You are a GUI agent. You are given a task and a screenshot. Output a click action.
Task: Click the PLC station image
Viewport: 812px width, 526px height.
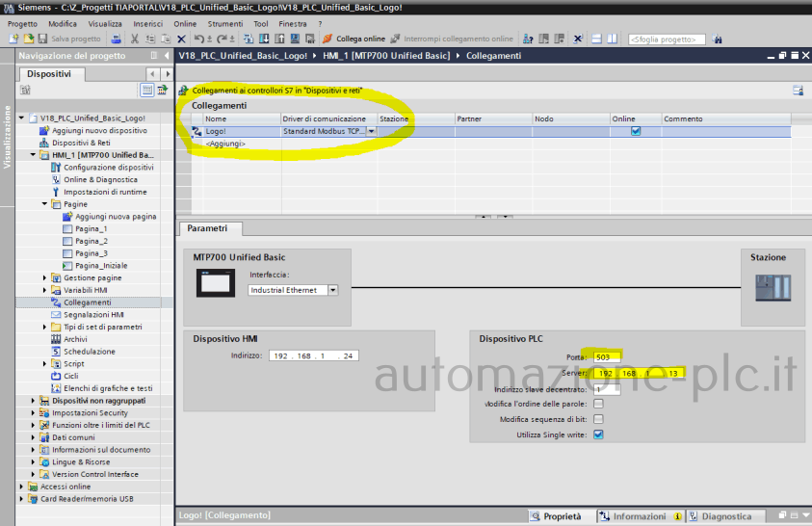(773, 288)
